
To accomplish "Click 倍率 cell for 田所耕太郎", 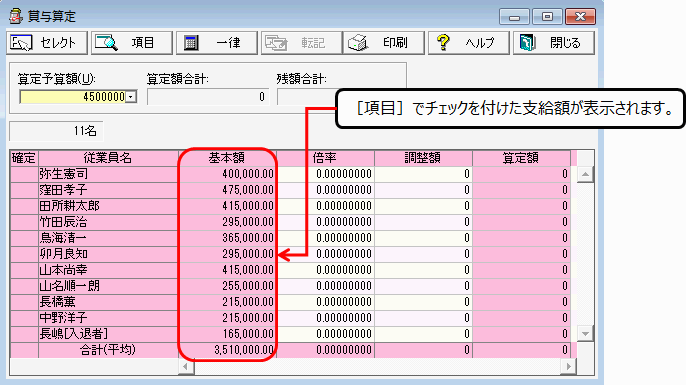I will coord(325,206).
